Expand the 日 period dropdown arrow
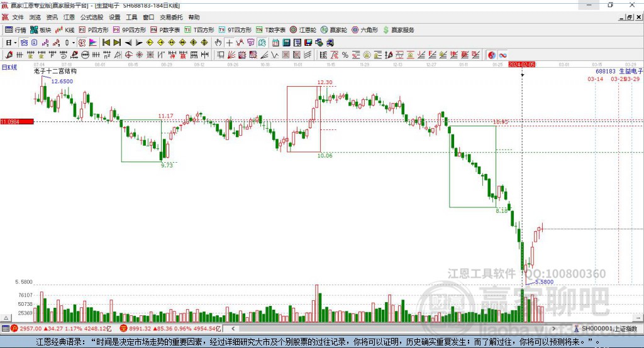This screenshot has width=644, height=348. (x=15, y=43)
